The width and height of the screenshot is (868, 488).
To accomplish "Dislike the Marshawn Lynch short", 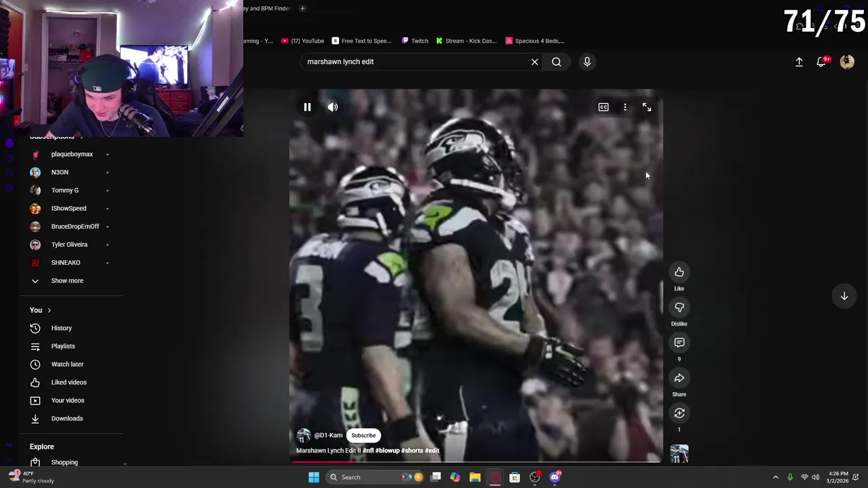I will 679,308.
